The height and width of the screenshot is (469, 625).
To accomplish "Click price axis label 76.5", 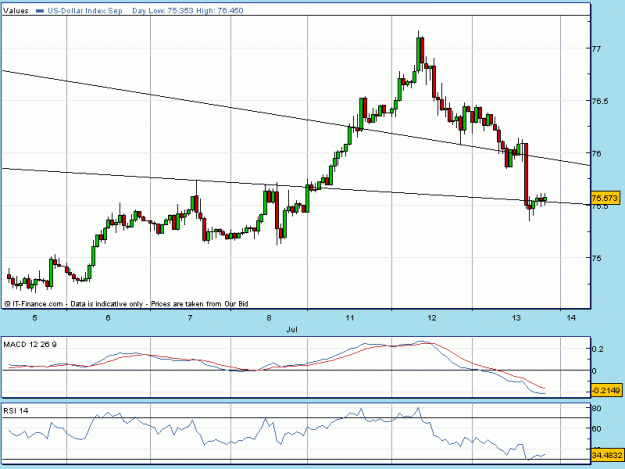I will [600, 101].
